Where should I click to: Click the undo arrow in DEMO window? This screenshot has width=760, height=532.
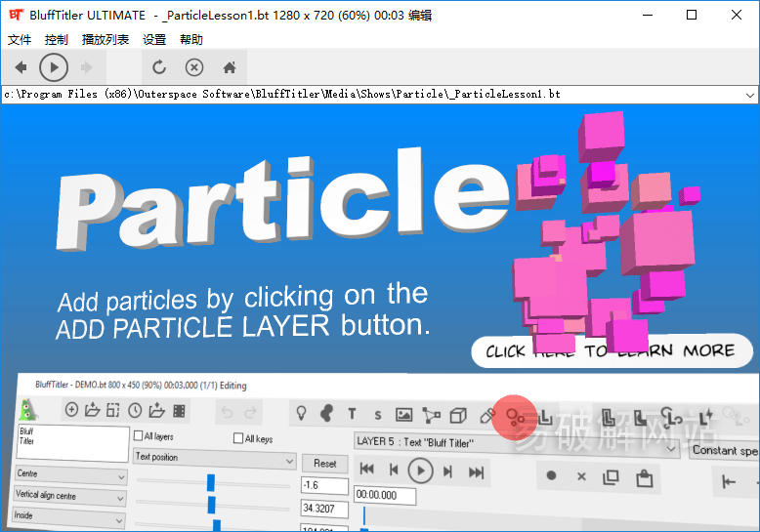227,412
